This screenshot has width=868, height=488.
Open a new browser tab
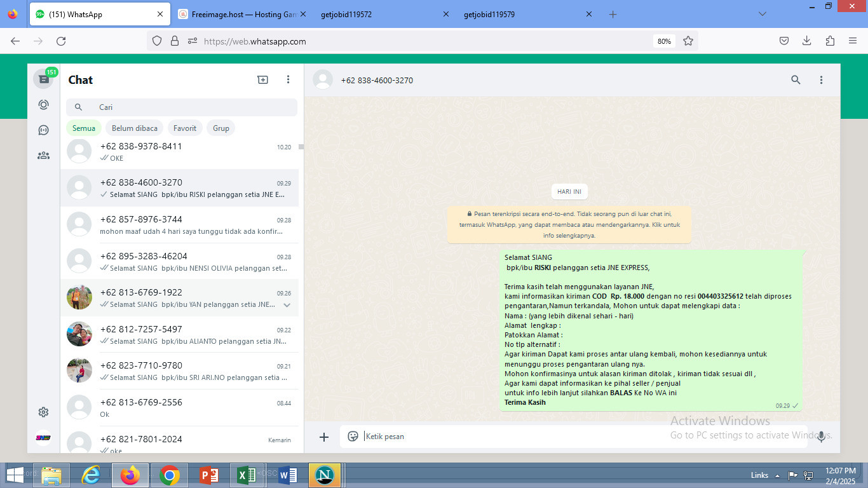pyautogui.click(x=613, y=14)
